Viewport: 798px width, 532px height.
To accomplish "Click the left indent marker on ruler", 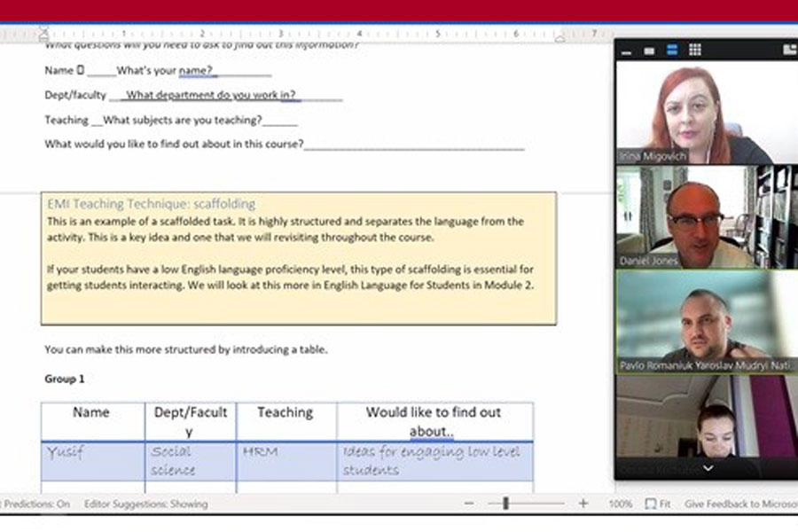I will tap(44, 35).
